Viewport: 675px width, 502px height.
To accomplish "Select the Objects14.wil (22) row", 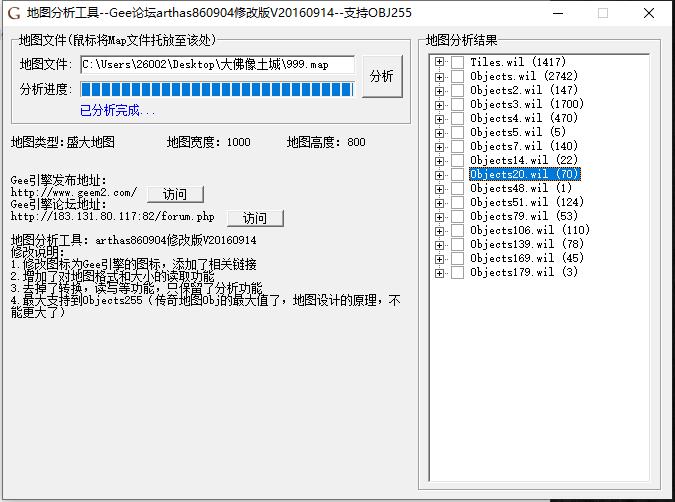I will (x=524, y=160).
